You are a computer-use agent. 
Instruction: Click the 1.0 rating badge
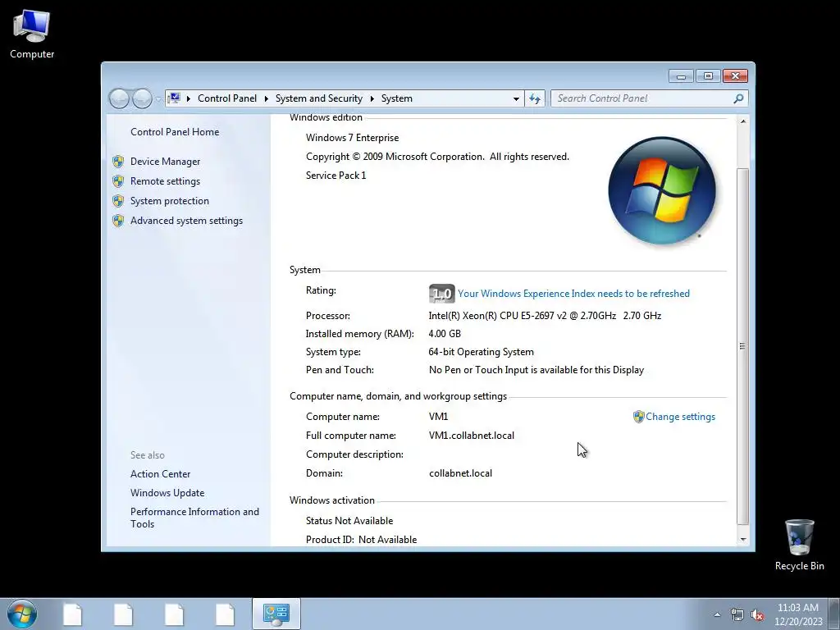[x=442, y=294]
